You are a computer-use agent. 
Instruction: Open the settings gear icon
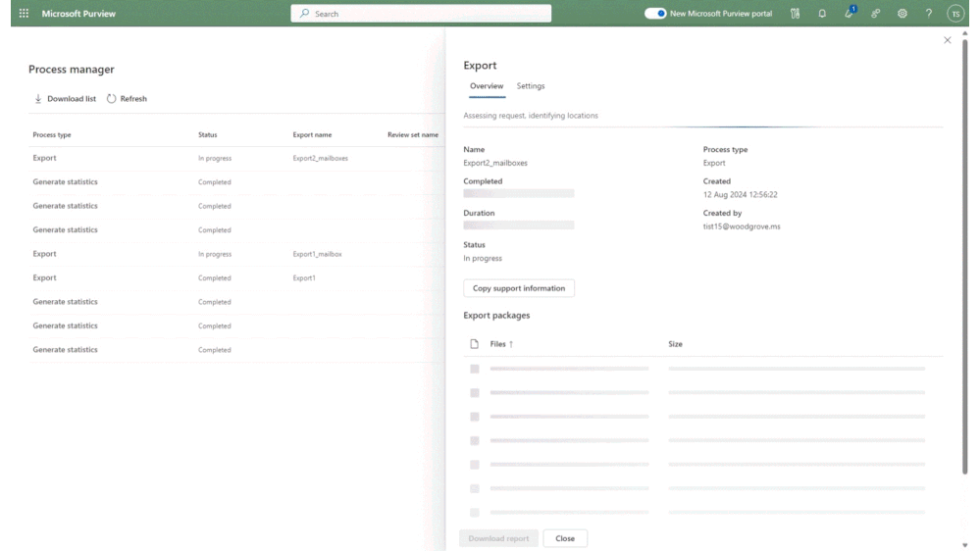coord(902,13)
